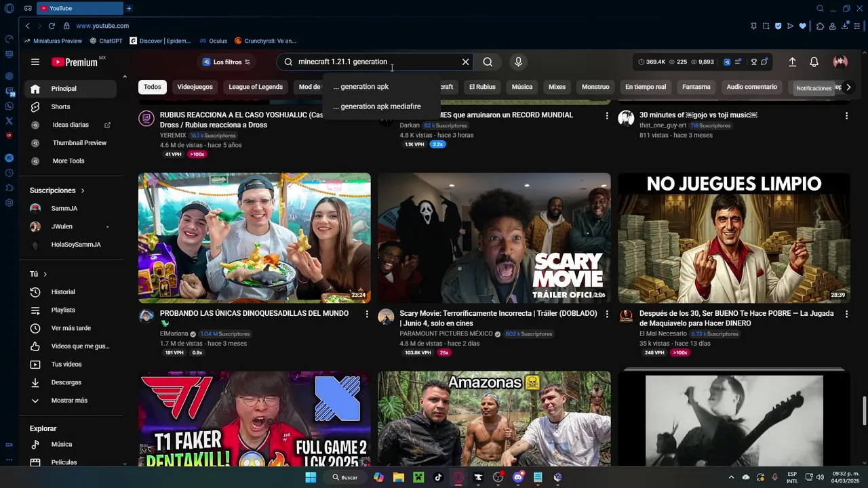This screenshot has height=488, width=868.
Task: Open the Crunchyroll bookmark
Action: point(265,41)
